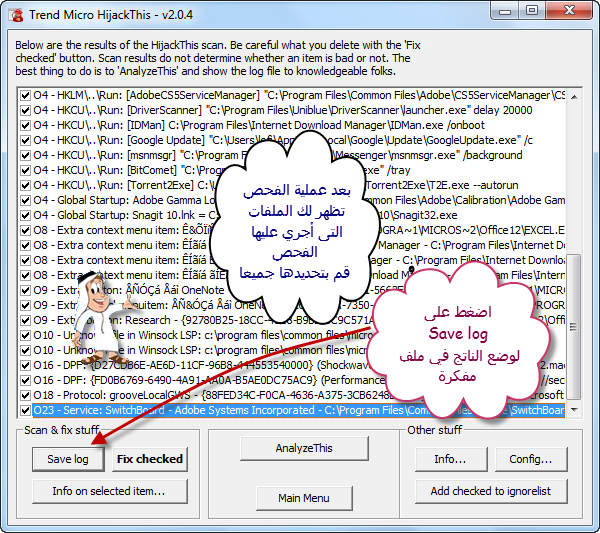Toggle the BitComet entry checkbox
The width and height of the screenshot is (600, 533).
(x=25, y=170)
